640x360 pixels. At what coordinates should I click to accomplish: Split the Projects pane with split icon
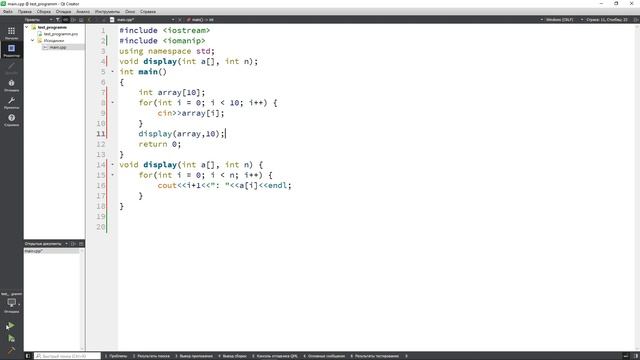click(73, 20)
